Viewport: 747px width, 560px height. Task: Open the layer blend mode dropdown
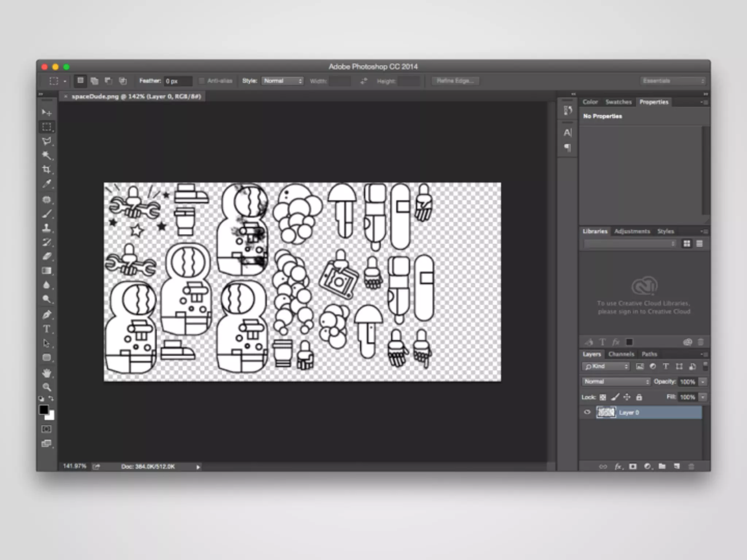click(x=616, y=381)
